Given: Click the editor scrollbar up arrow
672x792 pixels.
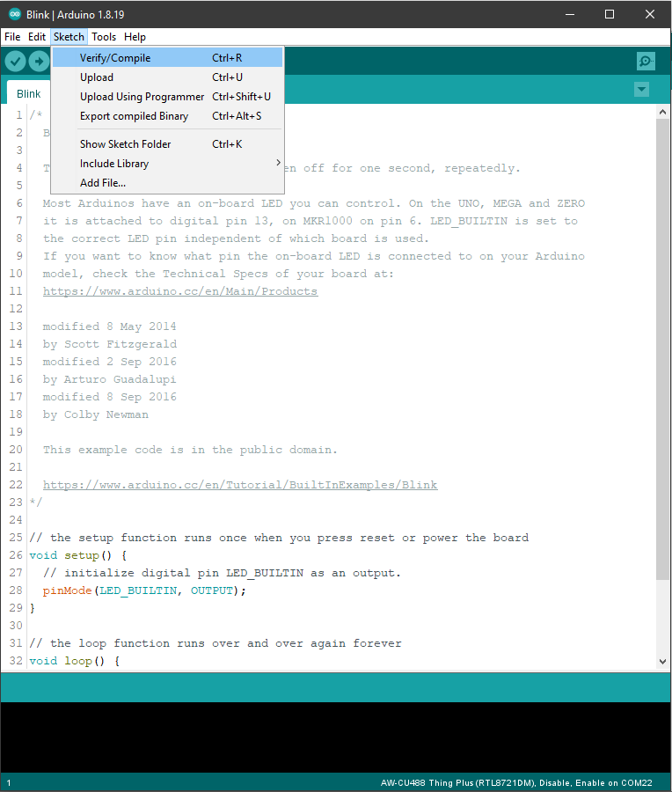Looking at the screenshot, I should (662, 112).
